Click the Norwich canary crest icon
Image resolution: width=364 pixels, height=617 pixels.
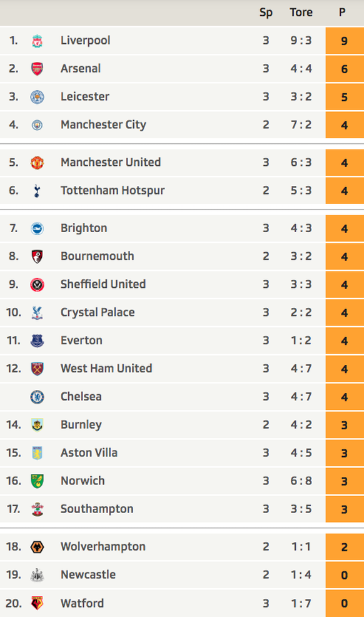[x=37, y=481]
